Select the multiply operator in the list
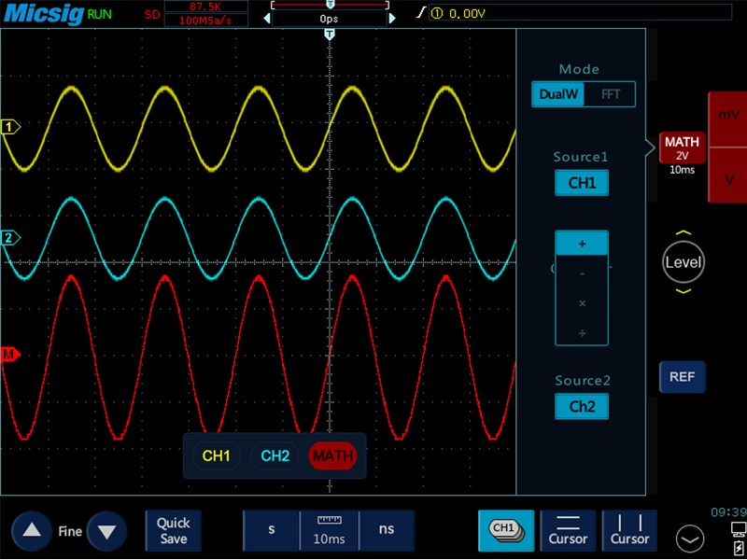The width and height of the screenshot is (747, 560). (582, 303)
